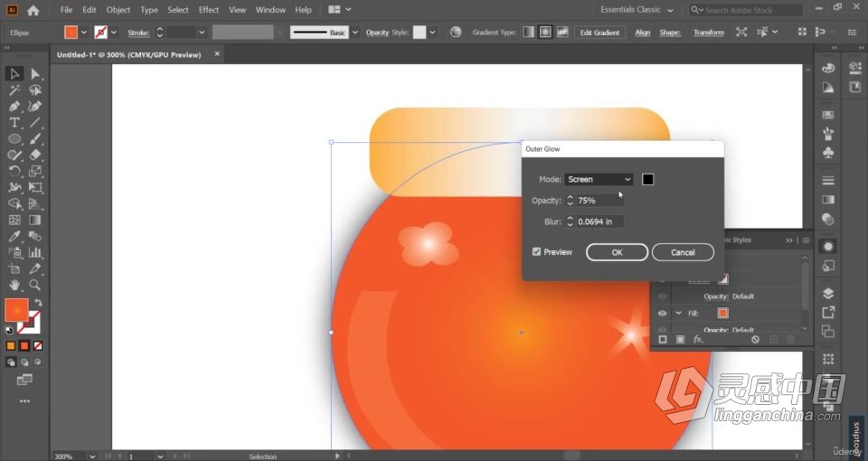Select the Rotate tool
This screenshot has height=461, width=868.
pyautogui.click(x=14, y=171)
